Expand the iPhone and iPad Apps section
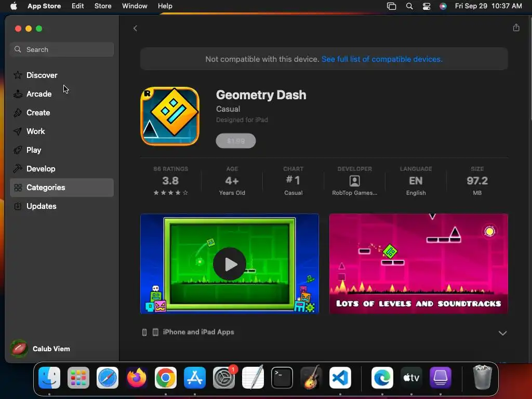Viewport: 532px width, 399px height. pos(502,333)
